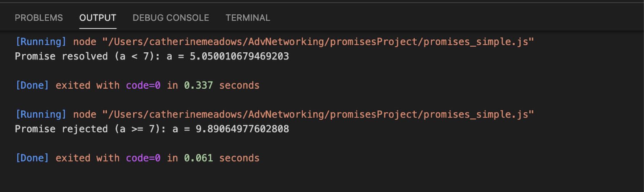
Task: Click code=0 in the last Done line
Action: pyautogui.click(x=143, y=158)
